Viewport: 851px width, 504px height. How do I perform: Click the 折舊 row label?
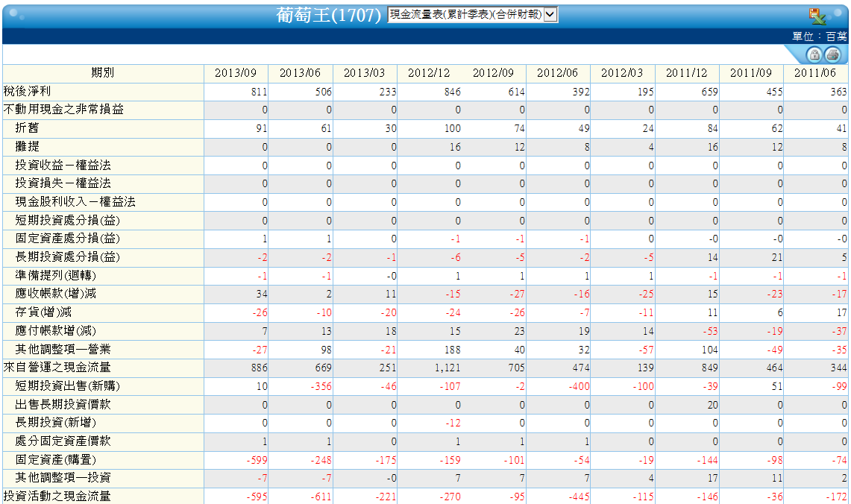click(x=27, y=128)
